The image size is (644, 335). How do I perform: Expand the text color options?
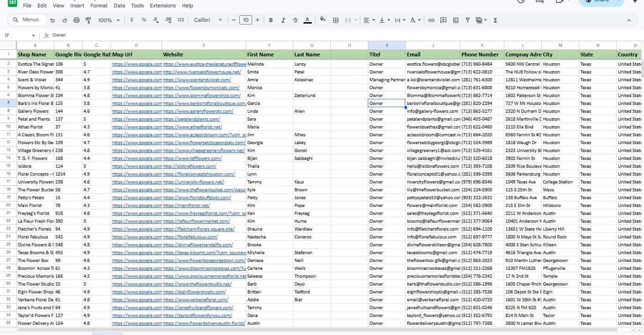307,20
